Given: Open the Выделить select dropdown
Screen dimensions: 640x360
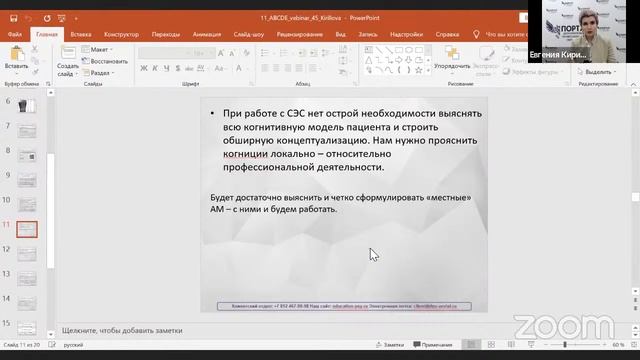Looking at the screenshot, I should (x=597, y=72).
